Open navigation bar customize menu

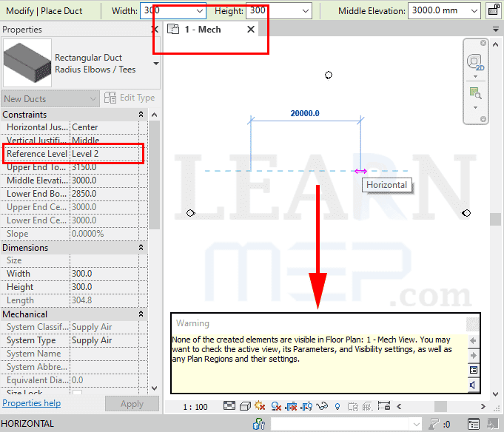click(x=483, y=119)
